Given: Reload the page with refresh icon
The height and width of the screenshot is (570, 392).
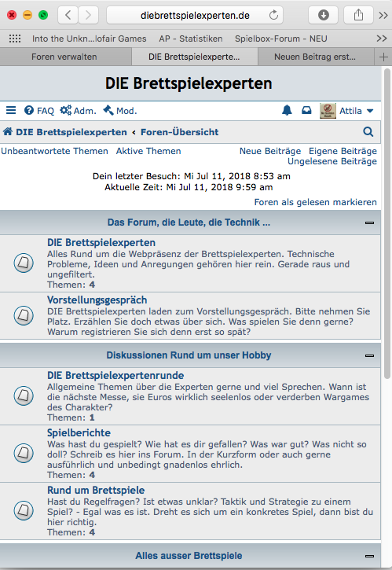Looking at the screenshot, I should tap(273, 15).
